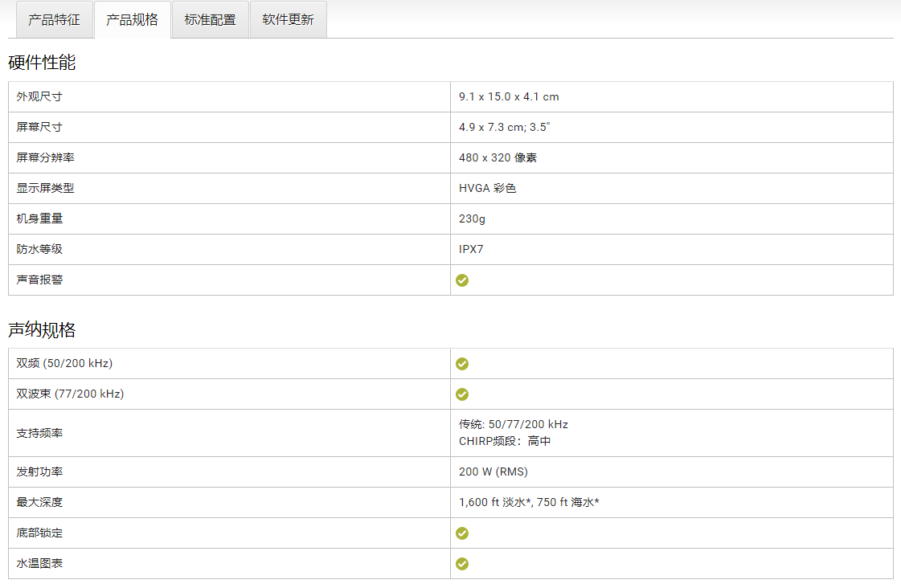The width and height of the screenshot is (901, 588).
Task: Open the 软件更新 tab
Action: pos(288,20)
